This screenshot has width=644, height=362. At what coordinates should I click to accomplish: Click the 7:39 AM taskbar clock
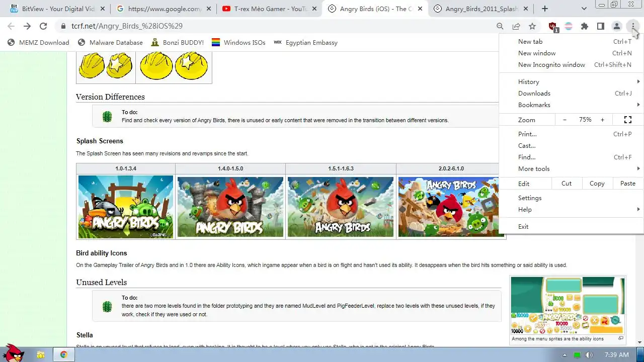point(617,355)
